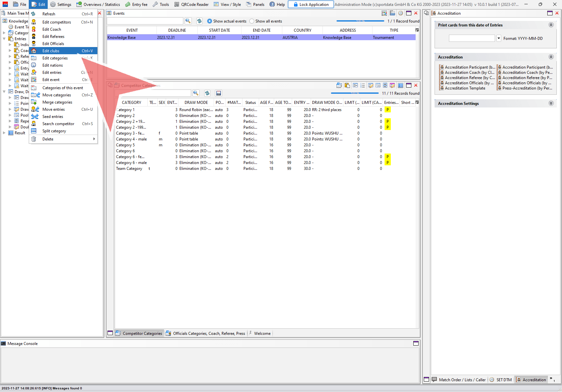Open the Officials Categories, Coach, Referee, Press tab
This screenshot has height=392, width=562.
(x=209, y=334)
